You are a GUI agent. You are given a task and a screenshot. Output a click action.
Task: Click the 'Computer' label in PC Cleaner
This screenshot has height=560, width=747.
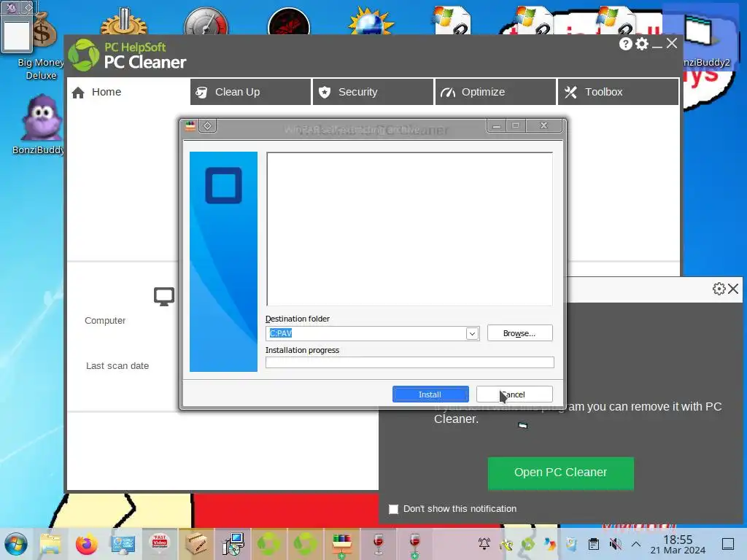(105, 321)
